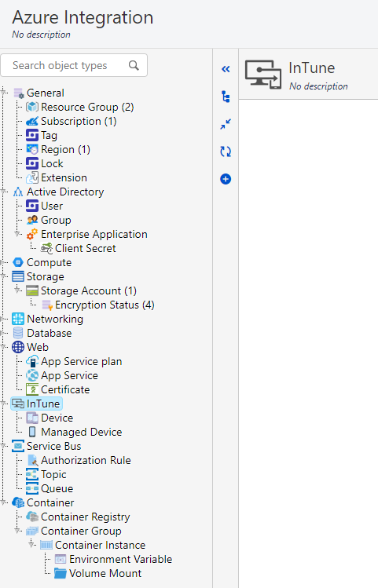Click the Tag object type icon

click(32, 135)
